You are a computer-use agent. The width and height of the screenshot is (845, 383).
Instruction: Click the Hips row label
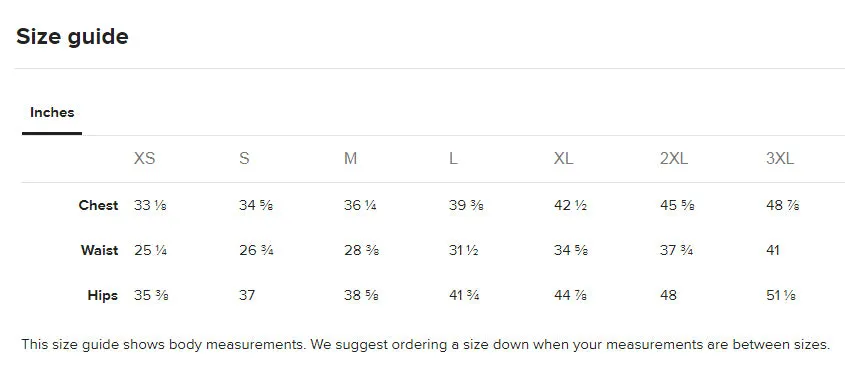(x=102, y=296)
